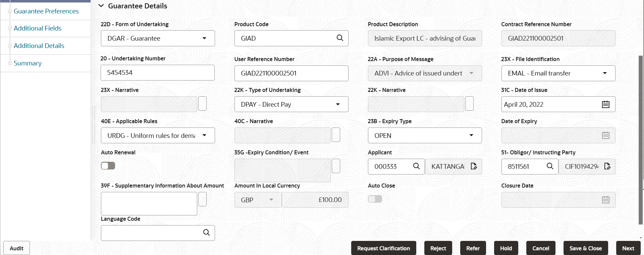Expand the 23B Expiry Type dropdown
644x255 pixels.
pyautogui.click(x=471, y=135)
